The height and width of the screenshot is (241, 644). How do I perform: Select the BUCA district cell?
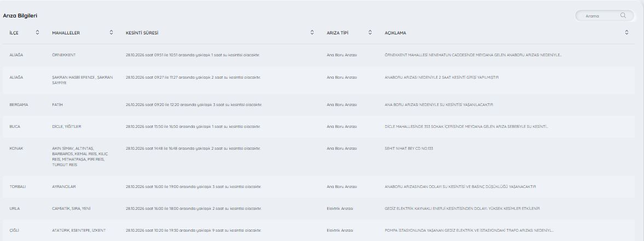(x=15, y=127)
